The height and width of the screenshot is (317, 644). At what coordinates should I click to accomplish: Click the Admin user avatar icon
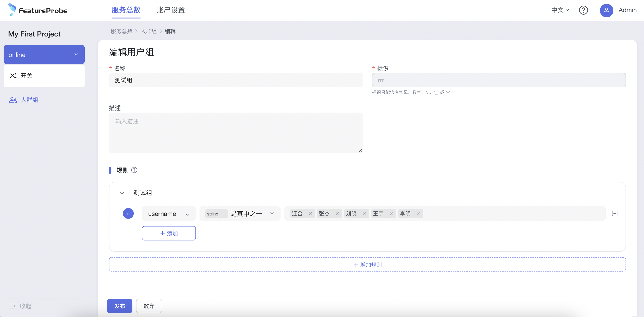606,11
